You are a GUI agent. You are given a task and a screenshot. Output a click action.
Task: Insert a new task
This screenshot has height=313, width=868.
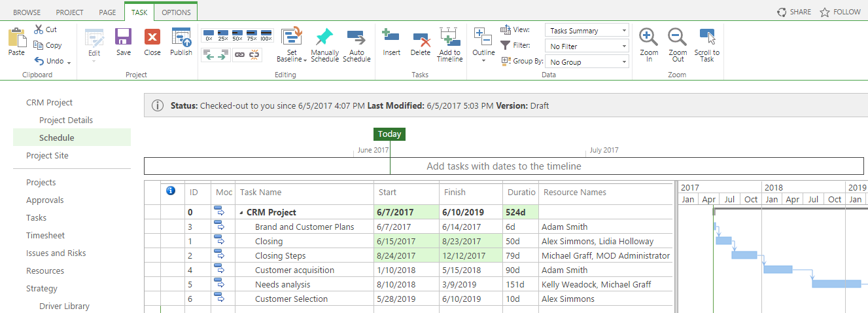(x=392, y=42)
